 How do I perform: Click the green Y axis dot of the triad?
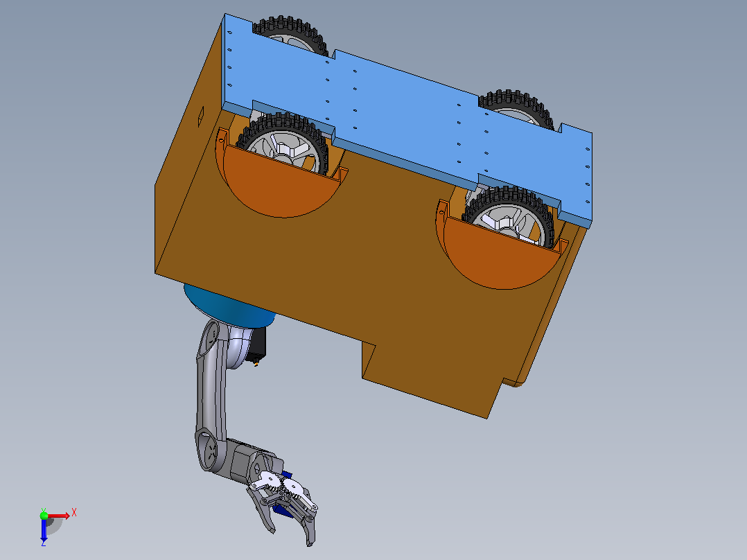coord(44,516)
